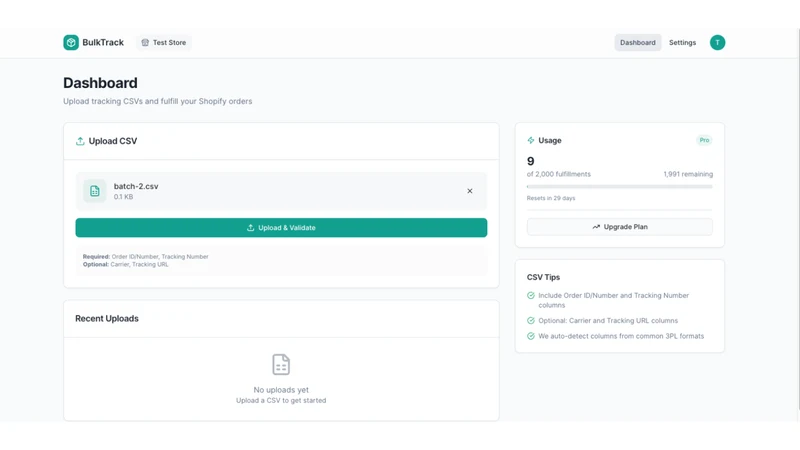800x450 pixels.
Task: Click the 'We auto-detect columns' tip text
Action: pos(621,336)
